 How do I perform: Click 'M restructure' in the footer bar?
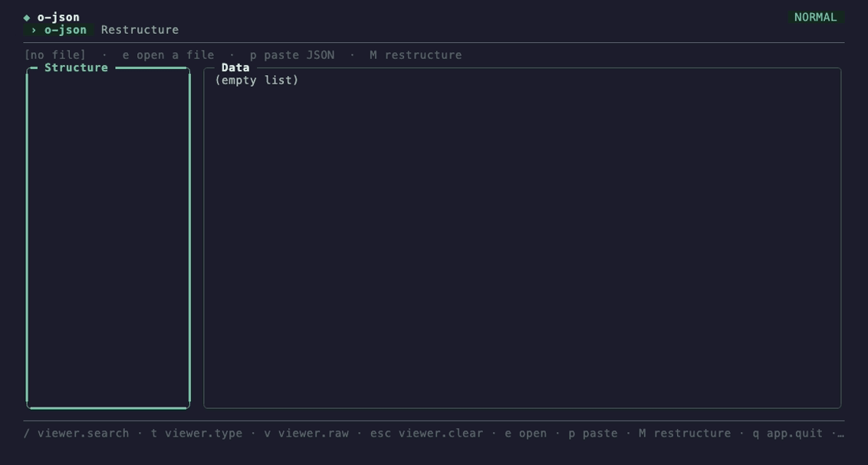685,434
